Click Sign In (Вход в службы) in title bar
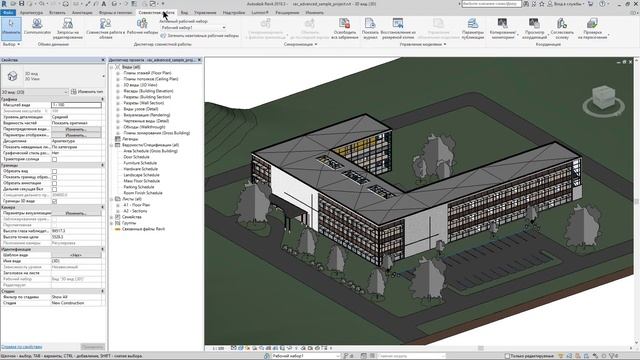The height and width of the screenshot is (360, 640). pos(565,4)
